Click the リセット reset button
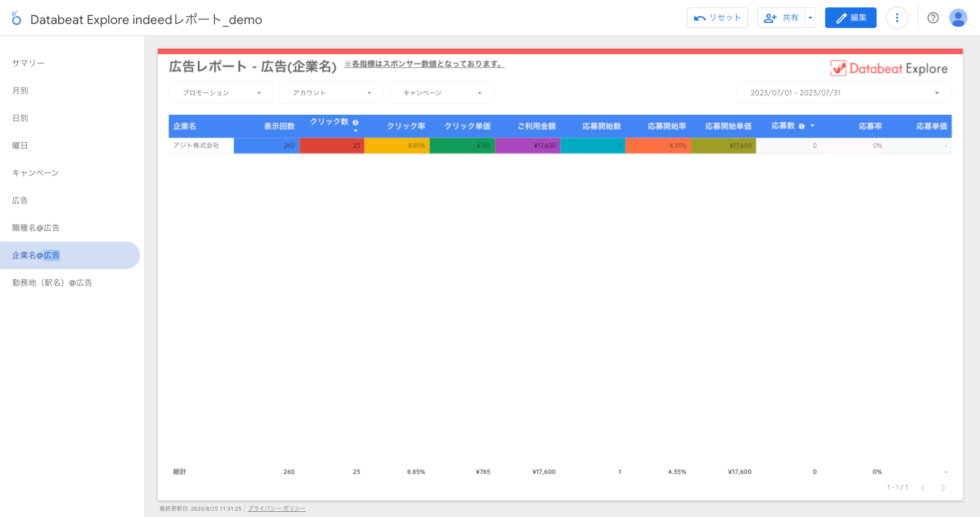Screen dimensions: 980x517 coord(717,18)
